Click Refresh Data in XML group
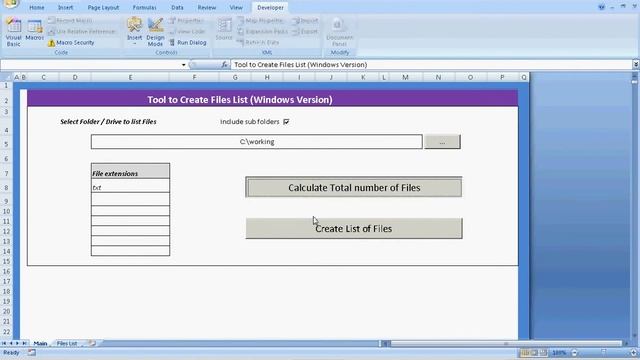 (x=258, y=42)
